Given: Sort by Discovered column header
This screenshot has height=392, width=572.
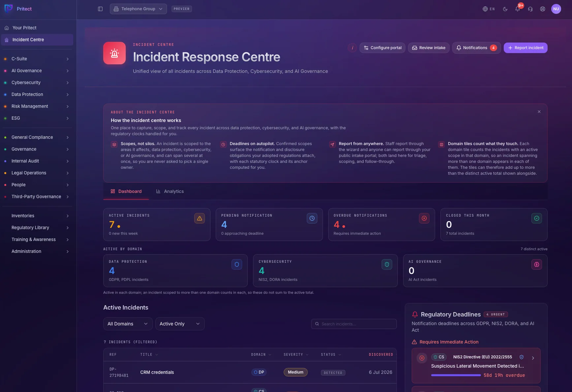Looking at the screenshot, I should click(x=381, y=355).
